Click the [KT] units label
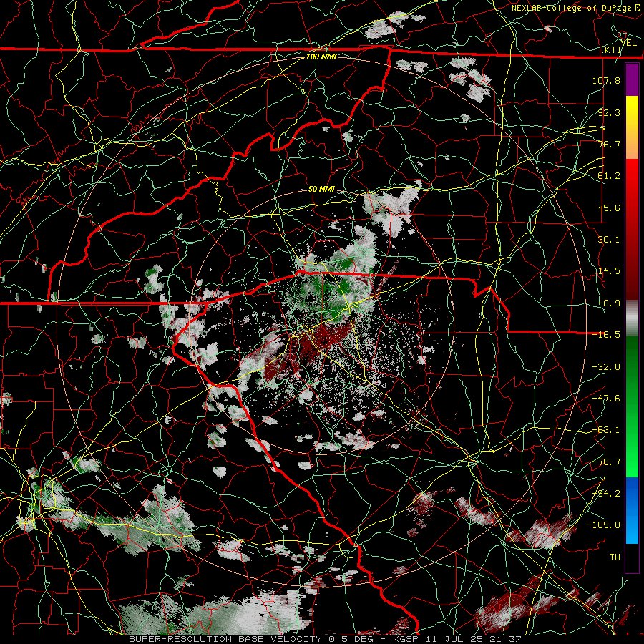This screenshot has width=644, height=644. pyautogui.click(x=611, y=49)
